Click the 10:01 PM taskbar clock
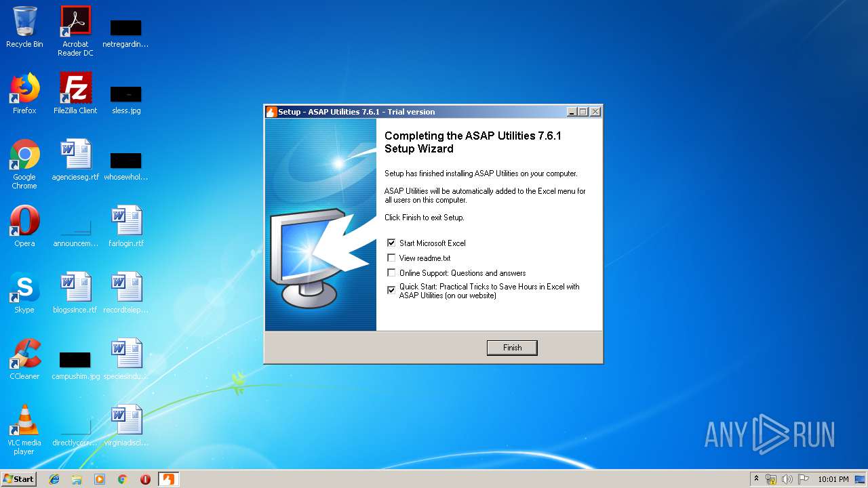This screenshot has height=488, width=868. (x=833, y=479)
